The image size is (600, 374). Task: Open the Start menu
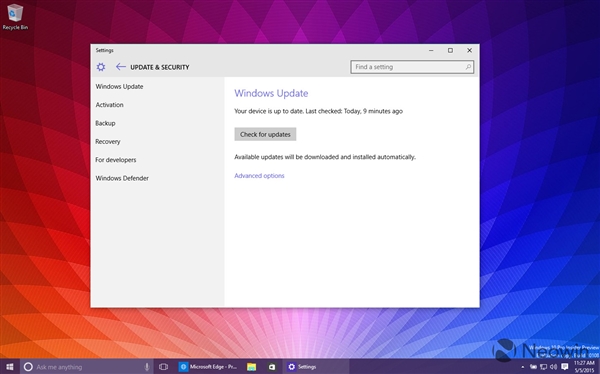[10, 367]
